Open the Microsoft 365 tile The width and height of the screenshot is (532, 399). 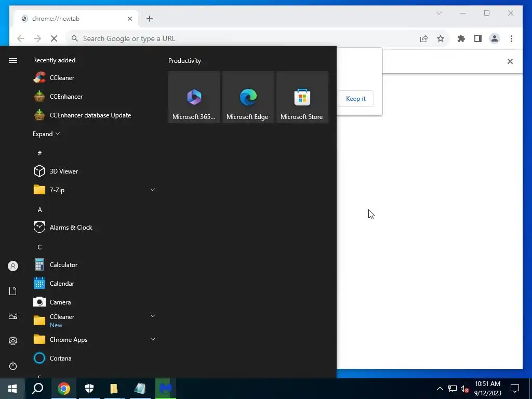[194, 97]
